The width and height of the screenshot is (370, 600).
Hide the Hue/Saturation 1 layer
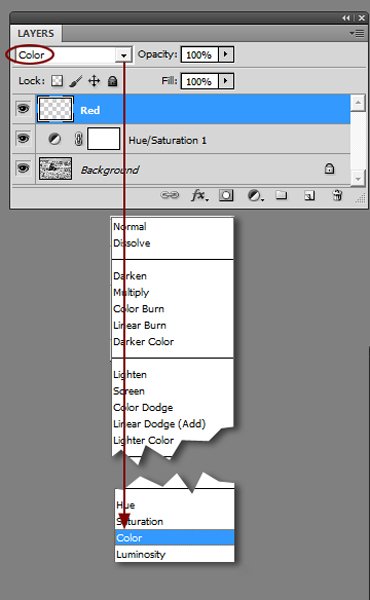23,138
